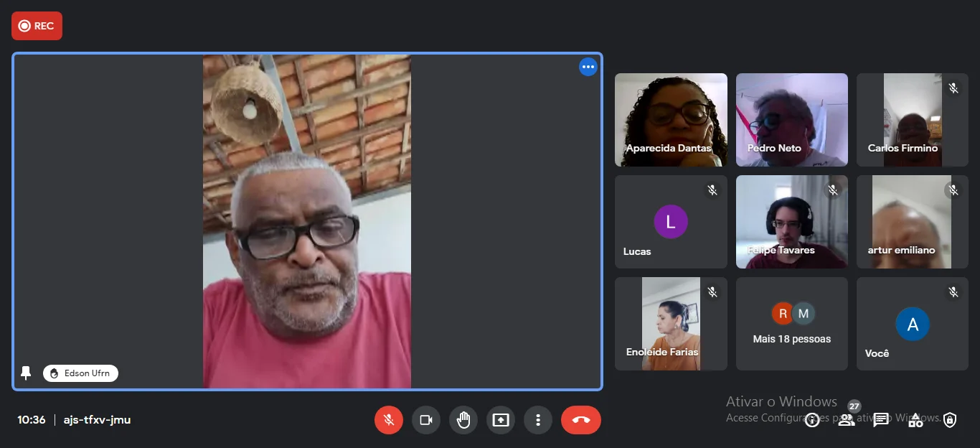Select Felipe Tavares video tile
Viewport: 980px width, 448px height.
792,222
